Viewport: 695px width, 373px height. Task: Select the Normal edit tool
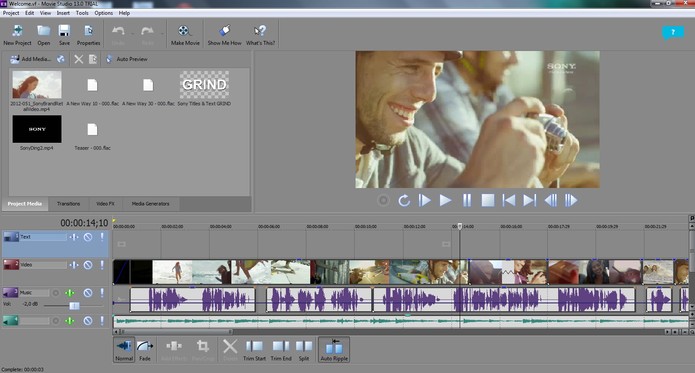124,350
